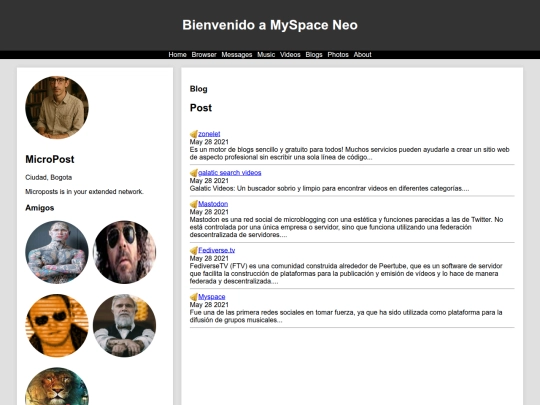Open the zonelet post link
Viewport: 540px width, 405px height.
(209, 134)
